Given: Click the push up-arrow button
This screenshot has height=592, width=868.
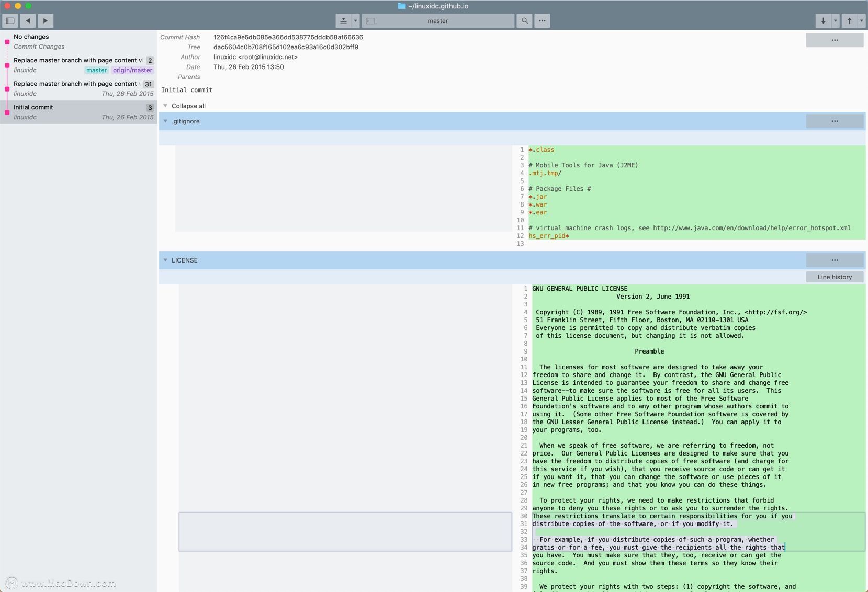Looking at the screenshot, I should [849, 21].
